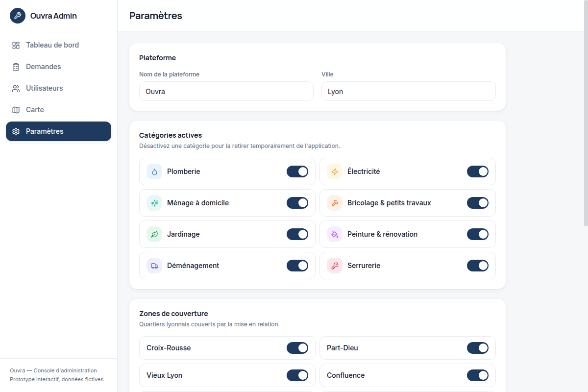588x392 pixels.
Task: Toggle the Ménage à domicile switch
Action: coord(297,203)
